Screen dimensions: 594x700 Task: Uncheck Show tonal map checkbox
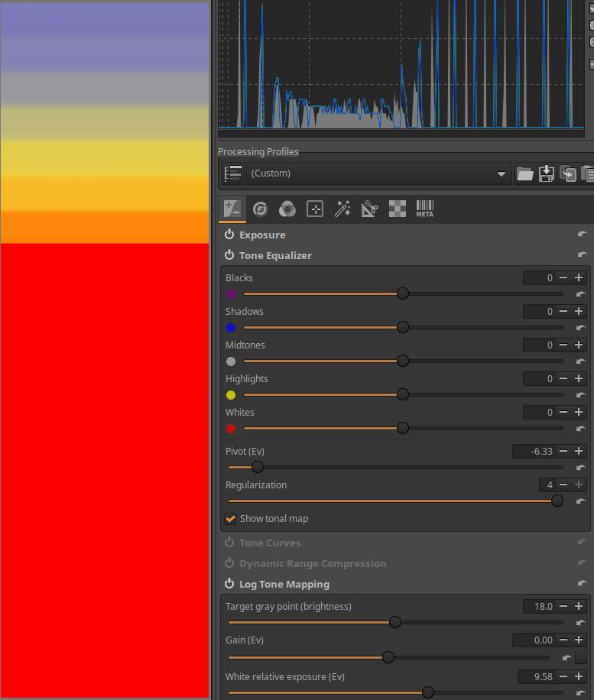click(x=230, y=519)
